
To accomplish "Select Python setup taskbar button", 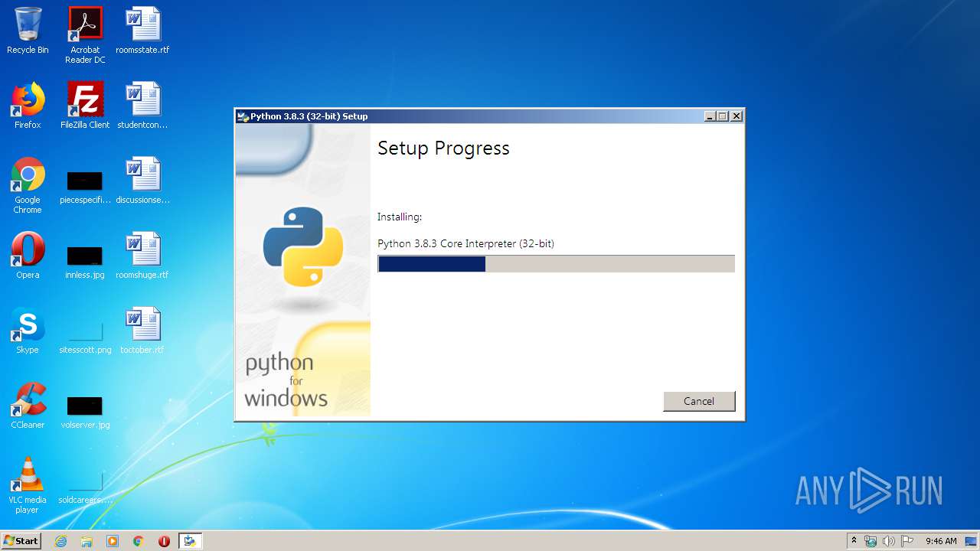I will pos(190,541).
